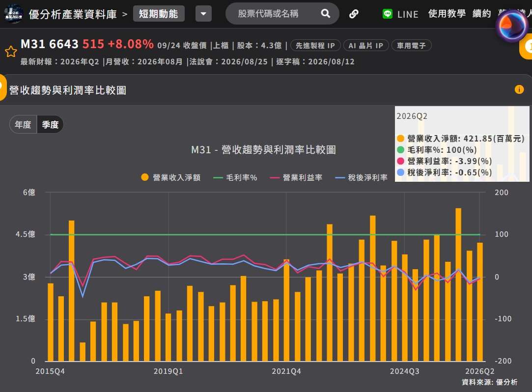
Task: Click the M31 6643 stock title
Action: [x=50, y=44]
